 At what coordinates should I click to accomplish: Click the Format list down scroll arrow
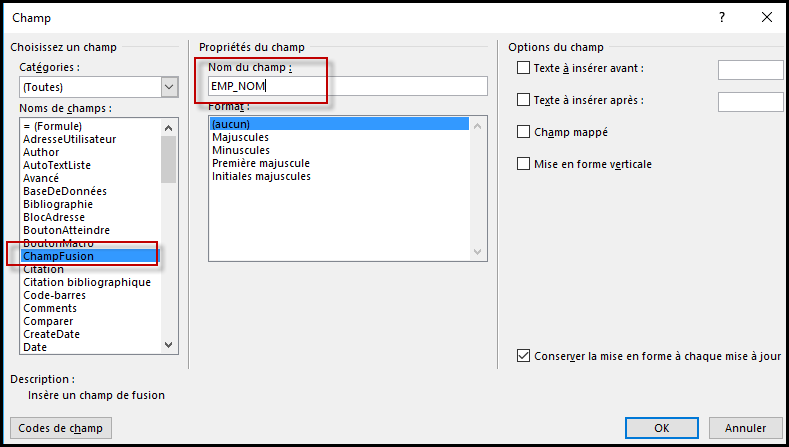pos(478,254)
